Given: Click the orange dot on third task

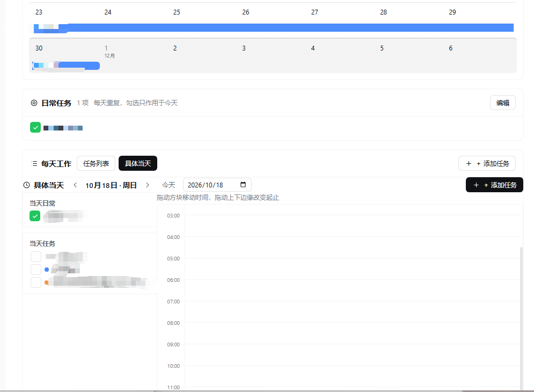Looking at the screenshot, I should [47, 282].
